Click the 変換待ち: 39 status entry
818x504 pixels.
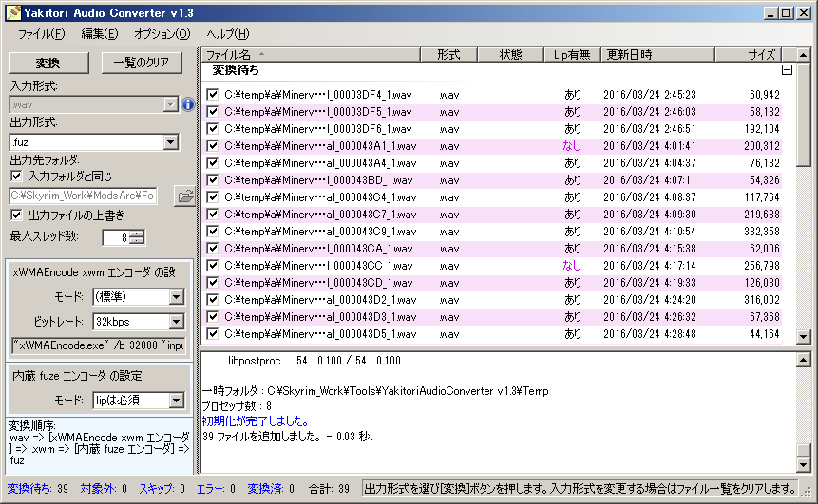[38, 489]
